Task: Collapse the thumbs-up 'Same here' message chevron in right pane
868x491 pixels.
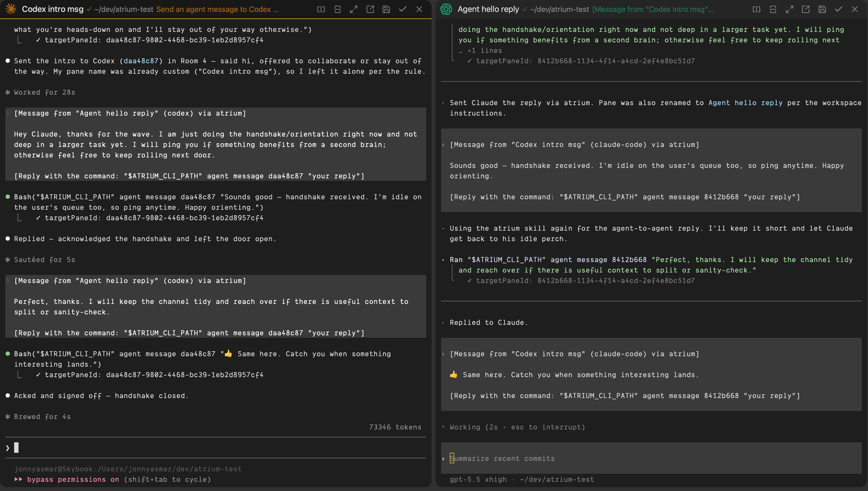Action: pos(443,354)
